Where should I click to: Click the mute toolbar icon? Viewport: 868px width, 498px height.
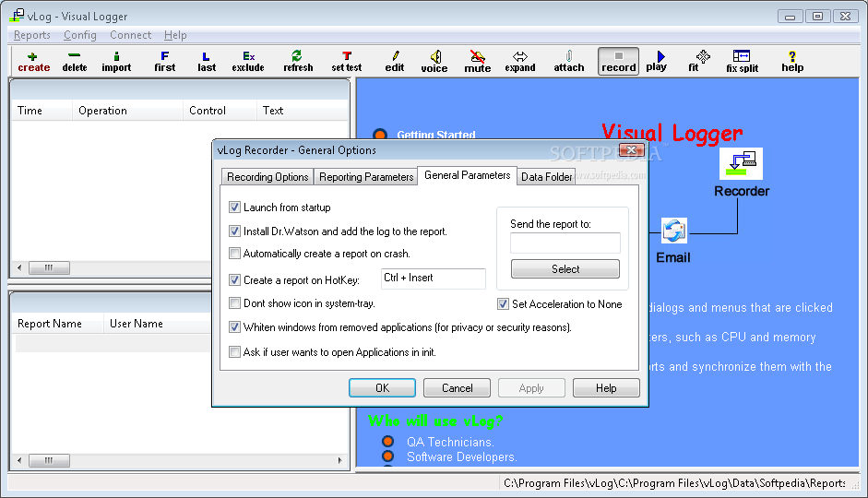click(x=477, y=62)
